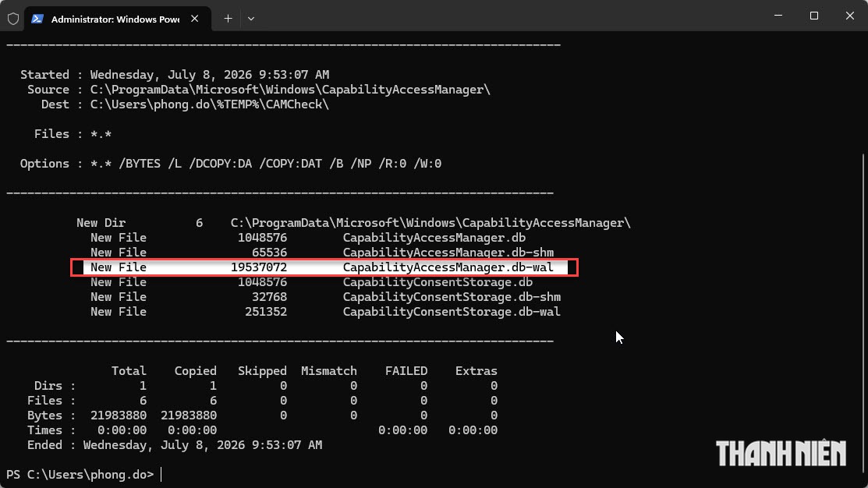Click the Skipped column header
Image resolution: width=868 pixels, height=488 pixels.
tap(262, 371)
